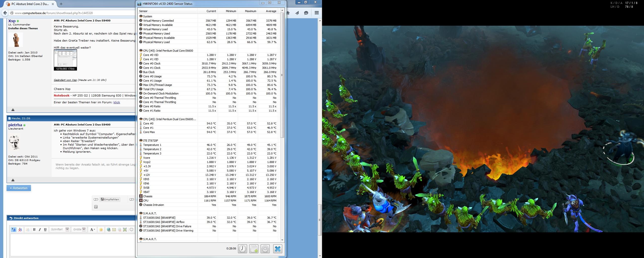Select the 'ITE IT8720F' sensor group row
Viewport: 644px width, 258px height.
[x=208, y=141]
